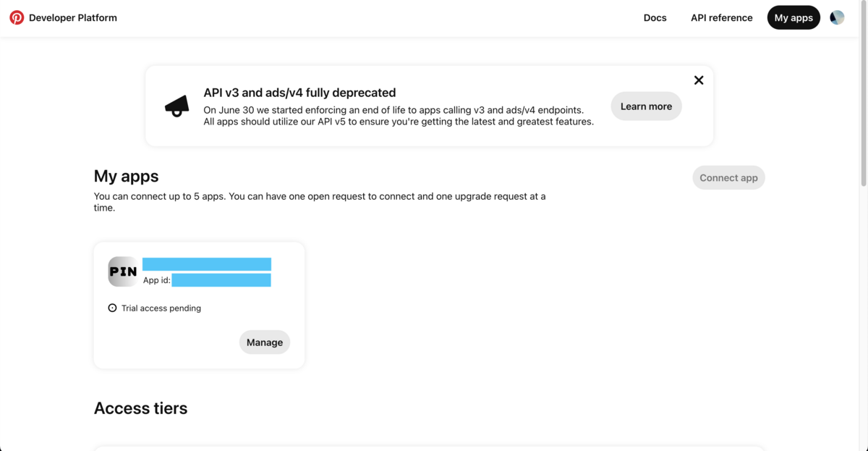The height and width of the screenshot is (451, 868).
Task: Click the pending clock status icon
Action: [112, 308]
